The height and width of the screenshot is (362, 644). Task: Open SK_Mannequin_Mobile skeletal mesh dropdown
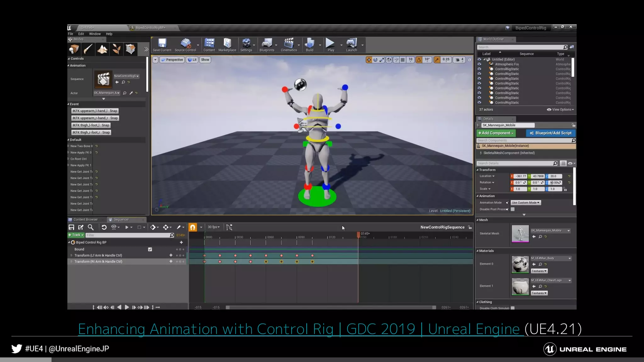(551, 231)
